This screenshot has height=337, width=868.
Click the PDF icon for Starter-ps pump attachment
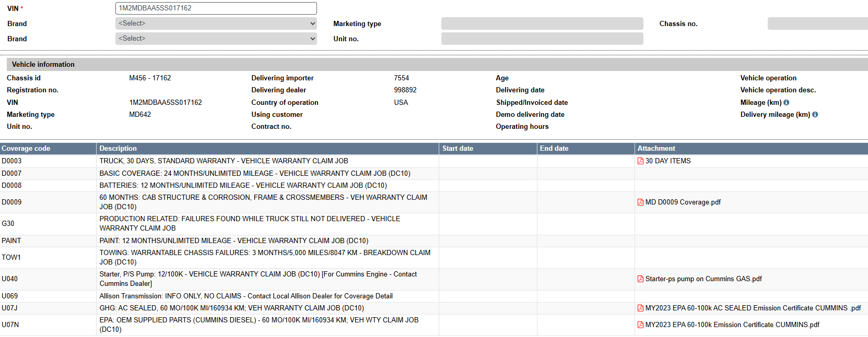pos(640,279)
